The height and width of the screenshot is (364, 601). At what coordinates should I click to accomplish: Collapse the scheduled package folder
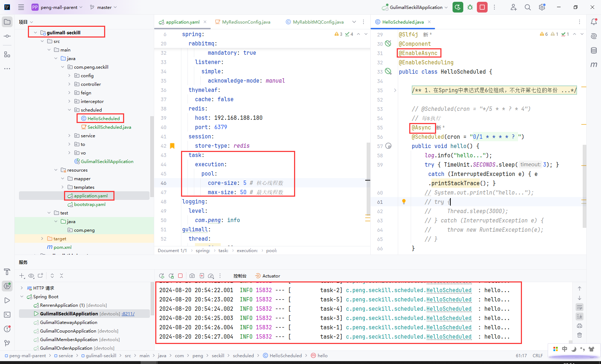click(x=69, y=110)
